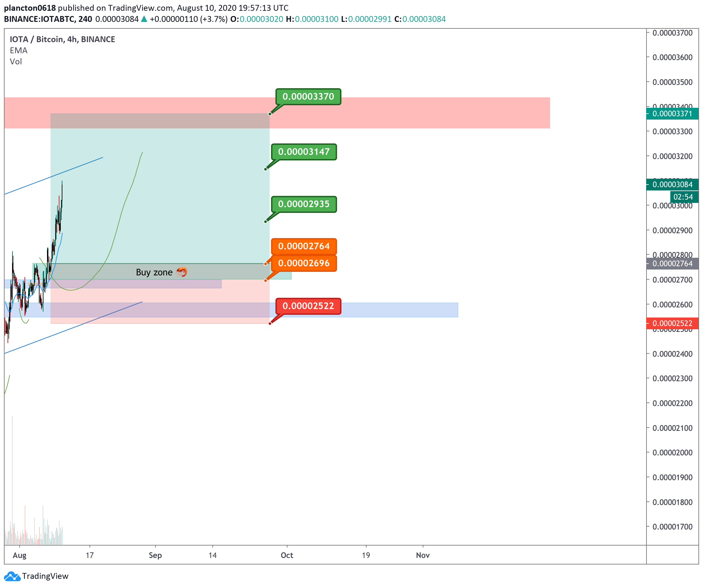This screenshot has width=703, height=588.
Task: Click the H:0.00003100 high value
Action: pyautogui.click(x=312, y=19)
